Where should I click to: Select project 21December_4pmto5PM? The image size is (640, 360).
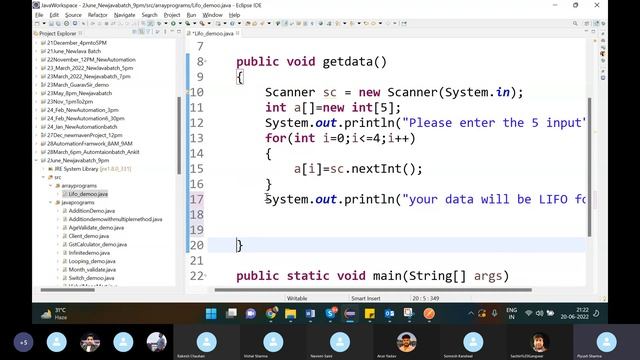pos(77,42)
